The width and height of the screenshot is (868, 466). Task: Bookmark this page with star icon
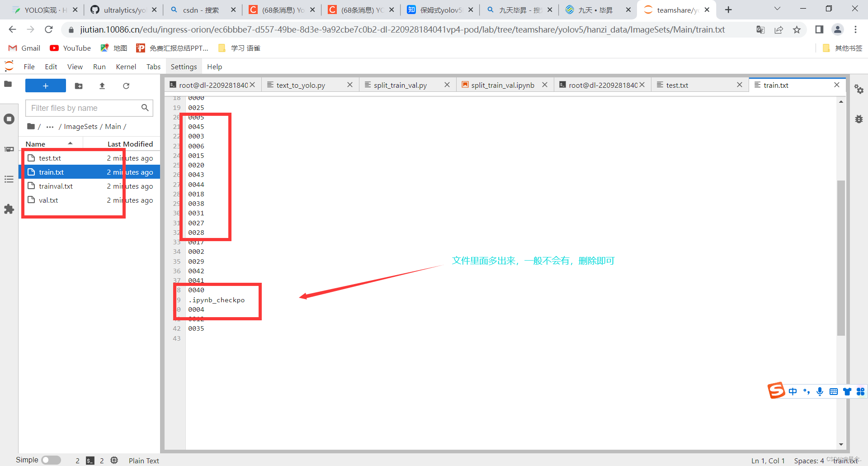coord(797,29)
